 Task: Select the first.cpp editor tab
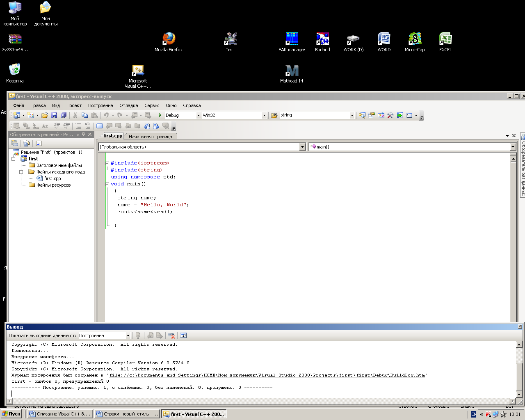click(113, 136)
